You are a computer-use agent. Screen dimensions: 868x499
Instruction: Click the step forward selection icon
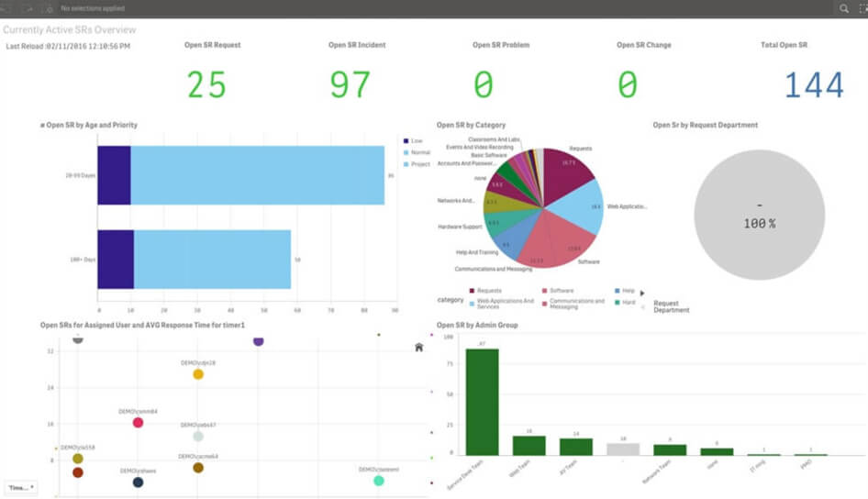(28, 8)
